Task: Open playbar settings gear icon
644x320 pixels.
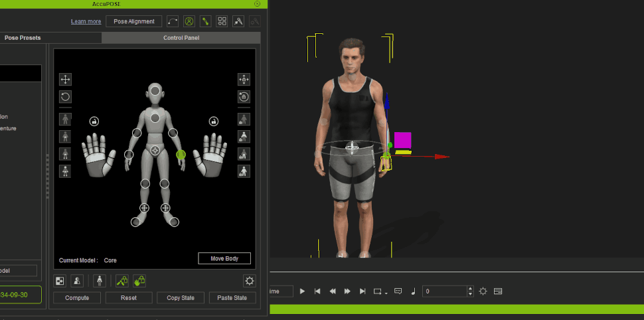Action: coord(483,291)
